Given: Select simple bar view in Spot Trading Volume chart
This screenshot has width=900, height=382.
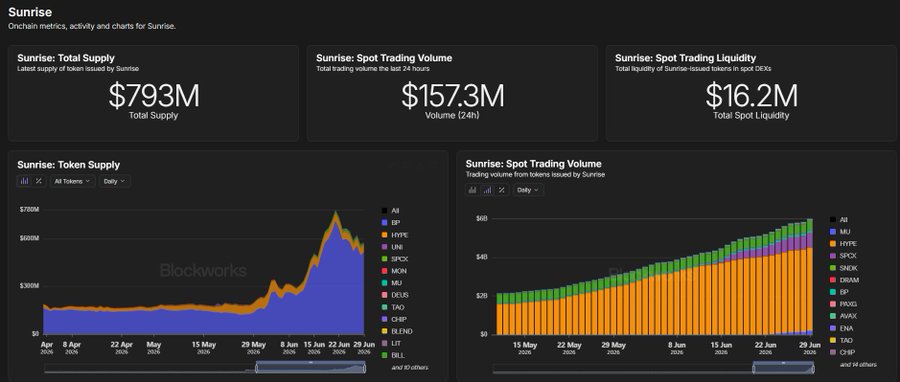Looking at the screenshot, I should pyautogui.click(x=472, y=190).
